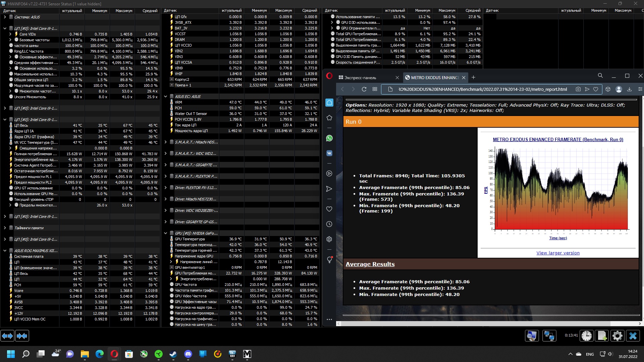Click View larger version link
This screenshot has height=362, width=644.
coord(558,253)
